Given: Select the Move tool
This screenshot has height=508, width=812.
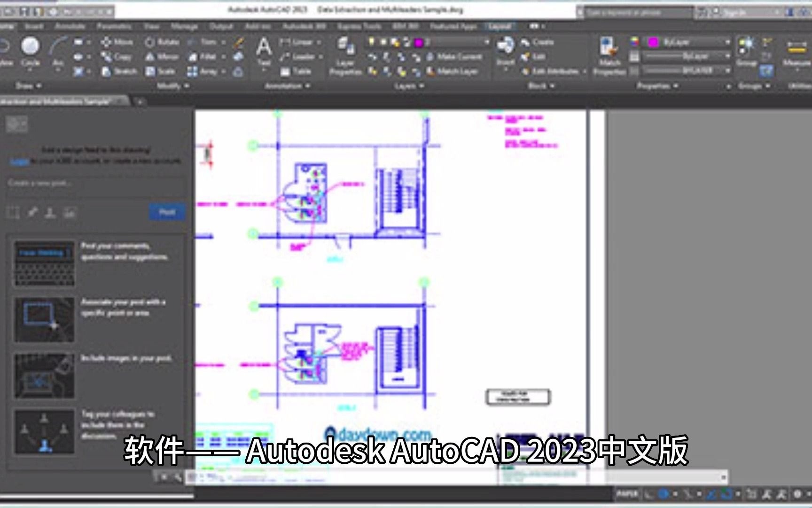Looking at the screenshot, I should point(117,41).
